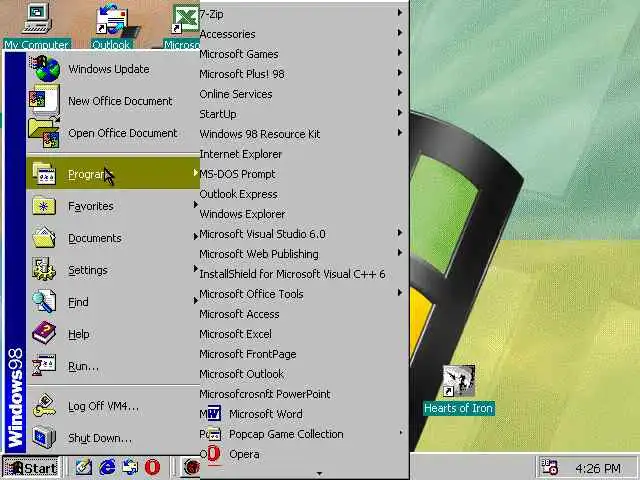Click the Opera red O icon in Programs
Viewport: 640px width, 480px height.
tap(214, 454)
